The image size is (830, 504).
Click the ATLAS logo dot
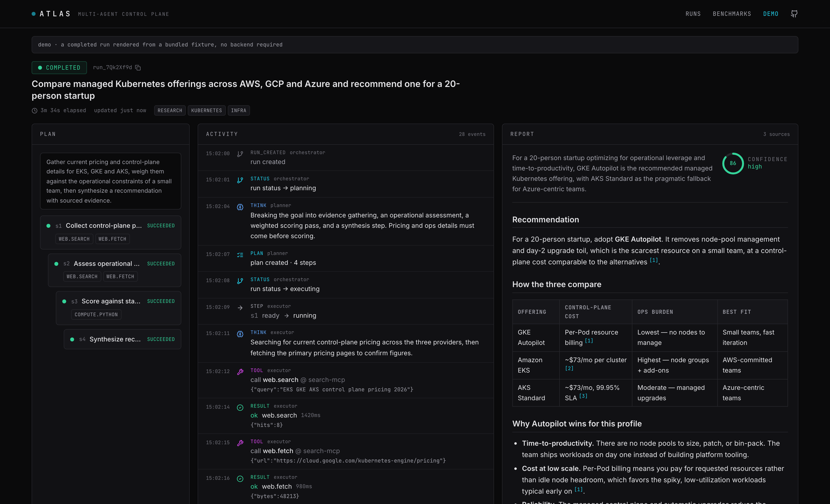coord(34,14)
